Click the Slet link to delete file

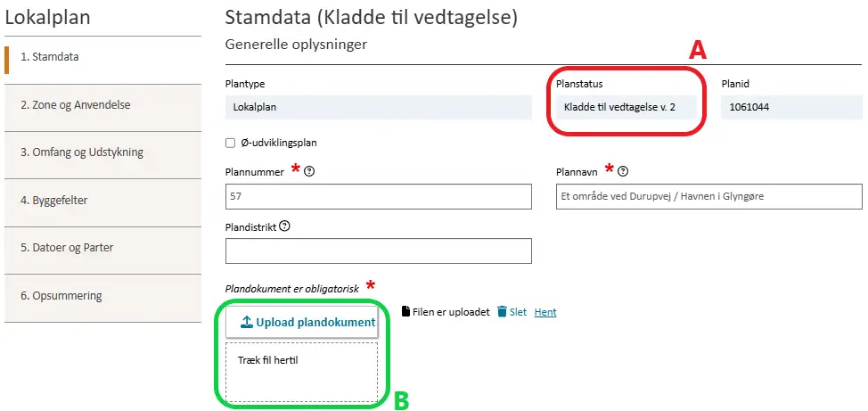[x=518, y=312]
